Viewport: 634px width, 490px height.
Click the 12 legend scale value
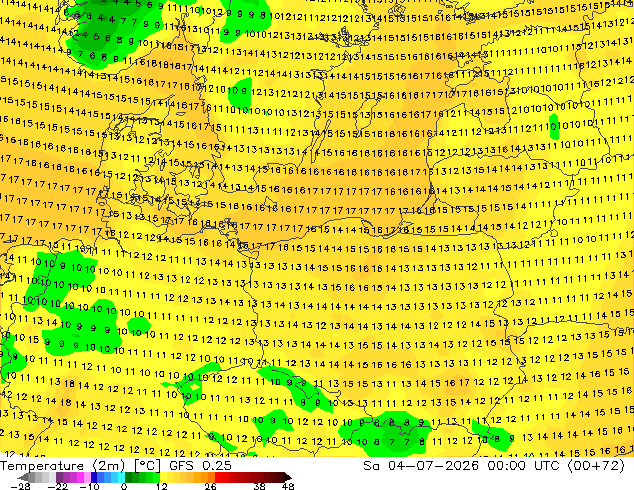pyautogui.click(x=162, y=486)
